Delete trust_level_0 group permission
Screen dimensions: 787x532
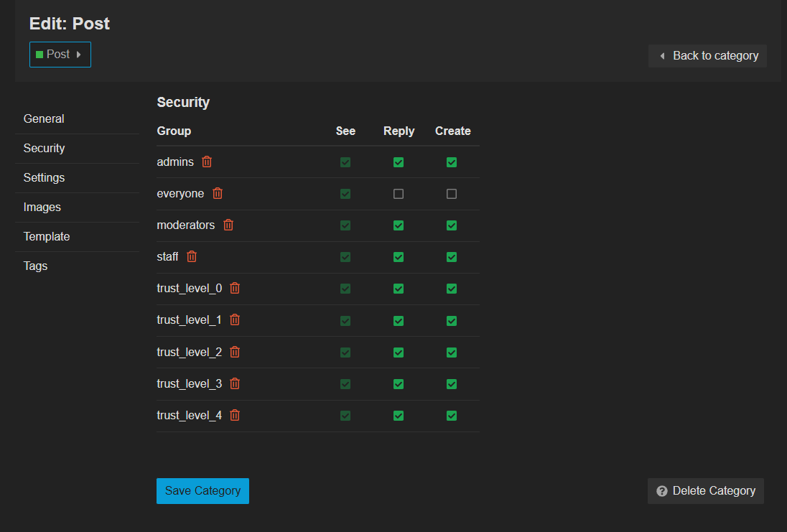(235, 288)
